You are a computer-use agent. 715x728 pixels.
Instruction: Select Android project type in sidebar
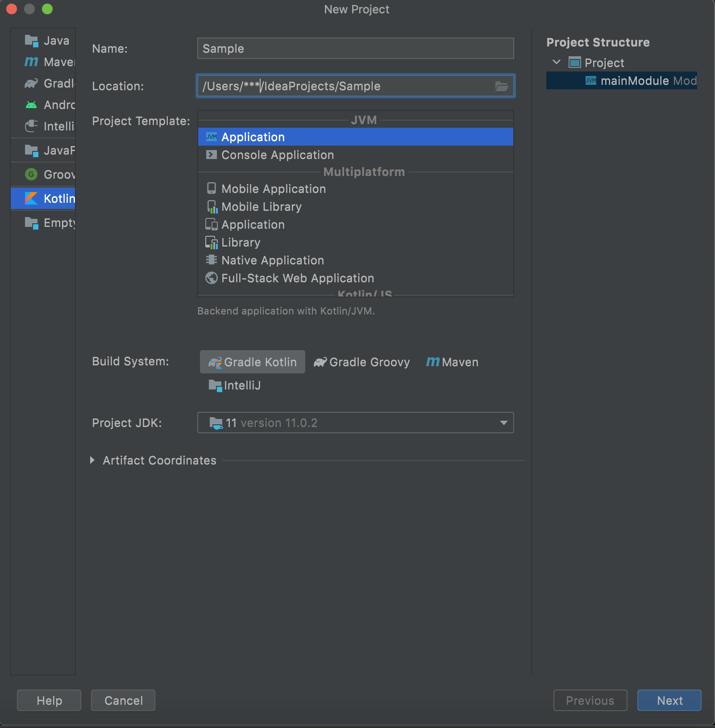(x=43, y=105)
